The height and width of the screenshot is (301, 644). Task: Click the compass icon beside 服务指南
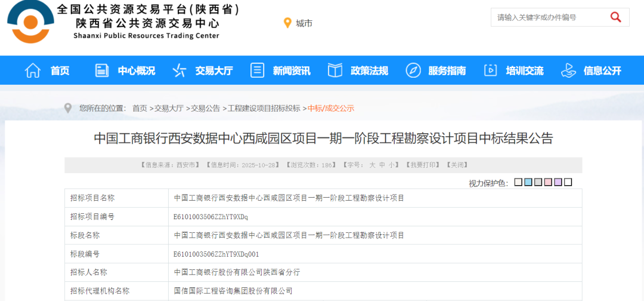click(413, 70)
